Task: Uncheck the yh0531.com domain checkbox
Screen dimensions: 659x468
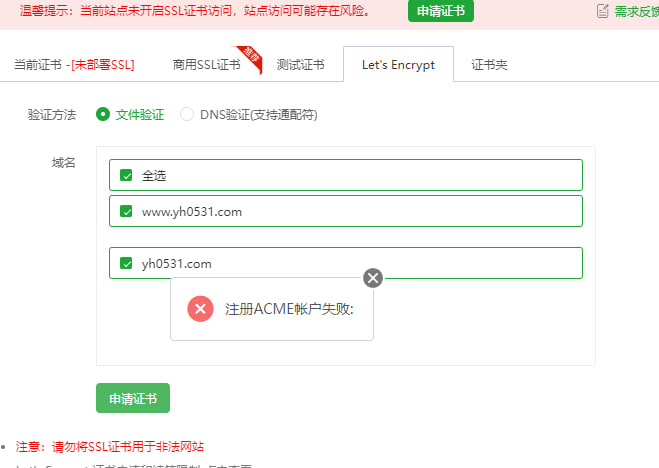Action: tap(126, 263)
